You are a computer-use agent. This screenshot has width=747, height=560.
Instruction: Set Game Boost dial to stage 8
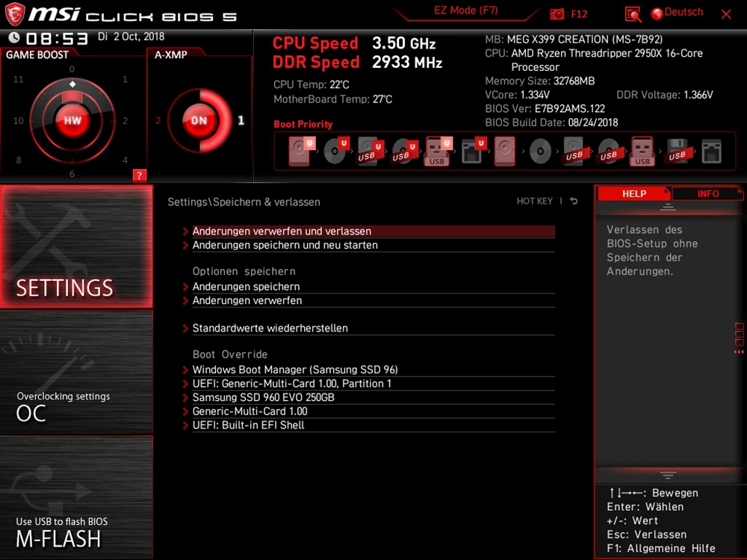19,160
